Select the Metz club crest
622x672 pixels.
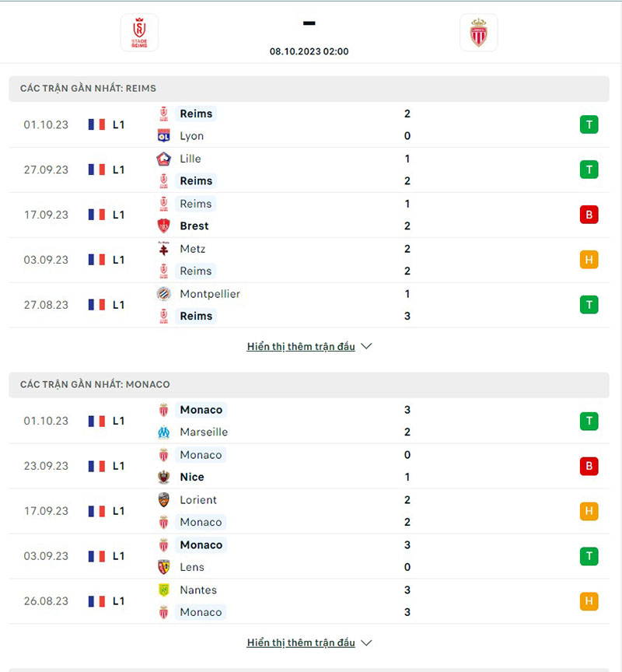(x=165, y=249)
